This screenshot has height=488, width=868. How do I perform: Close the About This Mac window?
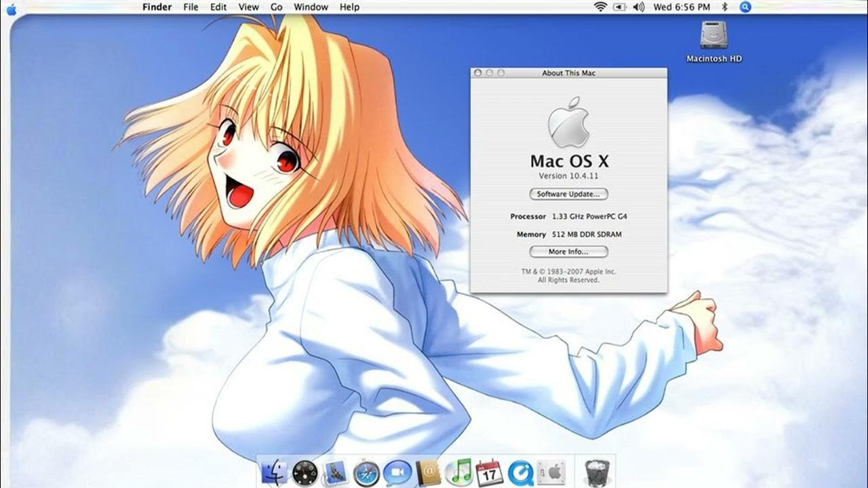tap(478, 73)
